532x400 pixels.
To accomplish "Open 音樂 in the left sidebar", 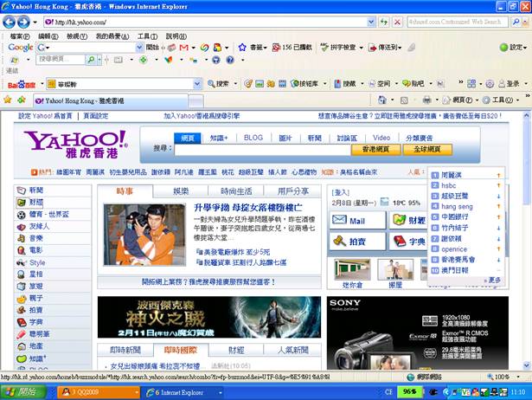I will click(x=36, y=238).
